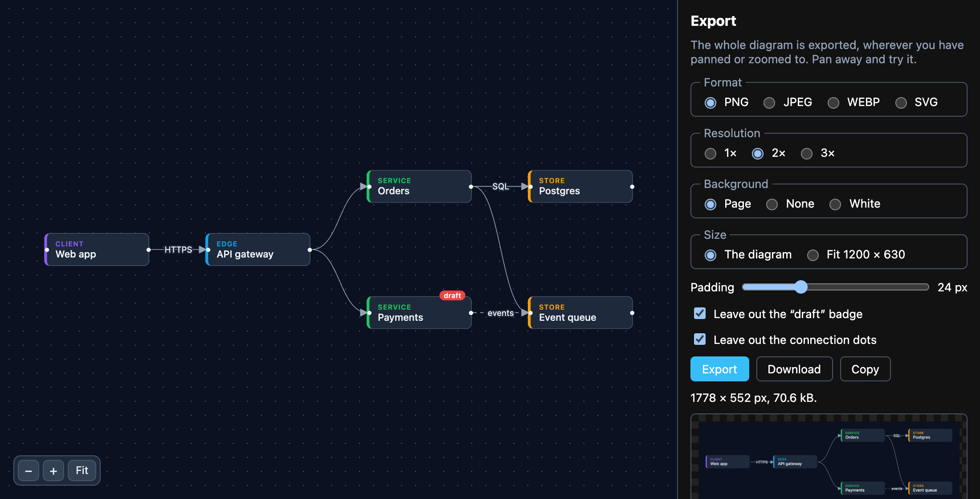Click Event queue's right connection dot
Viewport: 980px width, 499px height.
click(632, 313)
